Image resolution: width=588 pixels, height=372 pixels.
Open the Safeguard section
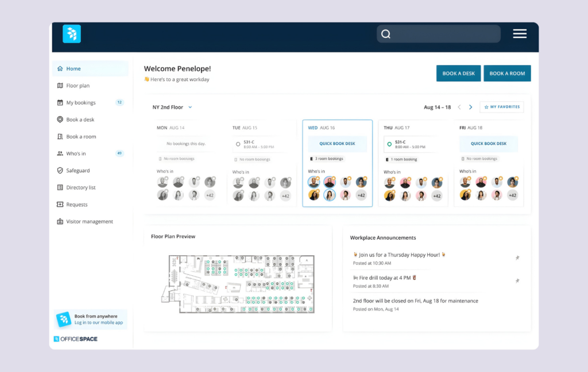click(77, 170)
